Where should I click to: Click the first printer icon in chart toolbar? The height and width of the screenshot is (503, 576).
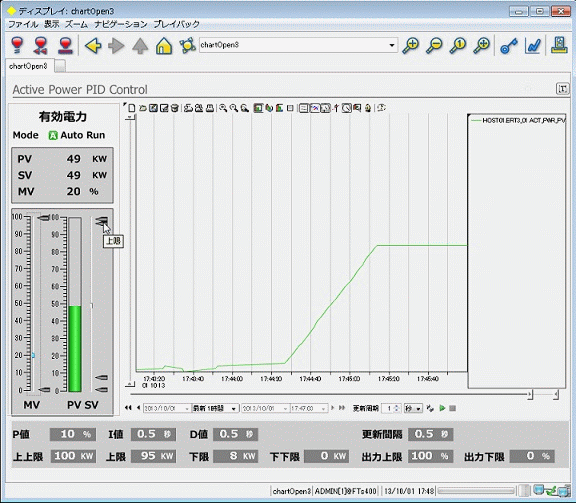(188, 108)
